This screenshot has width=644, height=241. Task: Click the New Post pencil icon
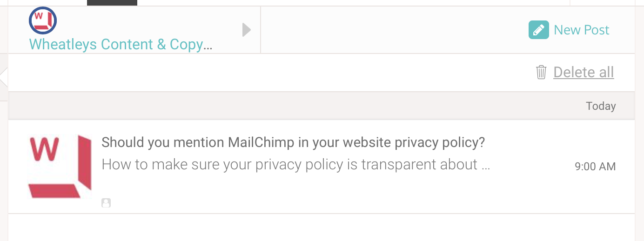[x=538, y=30]
